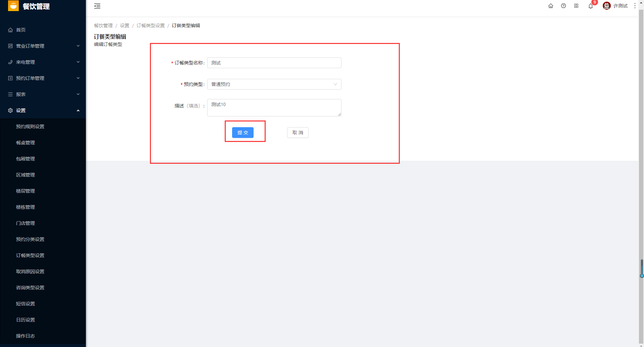Click the 订餐类型编辑 breadcrumb text

(186, 26)
